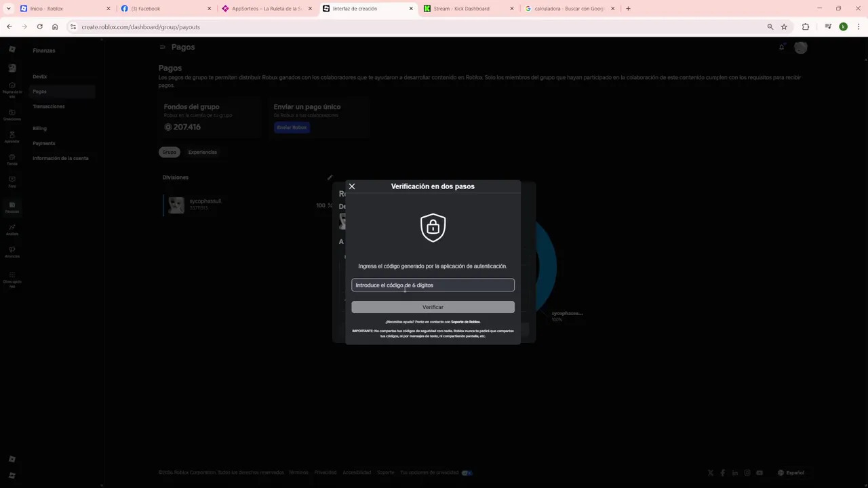Click the address bar URL
The height and width of the screenshot is (488, 868).
pyautogui.click(x=140, y=27)
